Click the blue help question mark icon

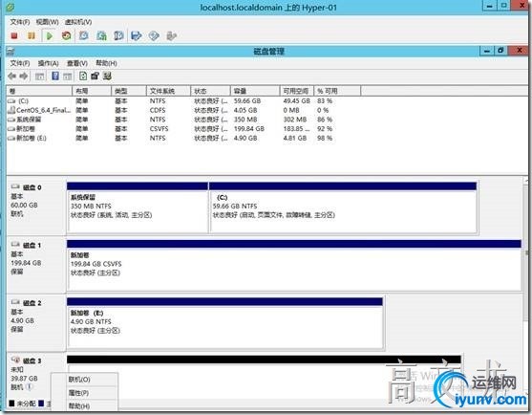(x=55, y=76)
